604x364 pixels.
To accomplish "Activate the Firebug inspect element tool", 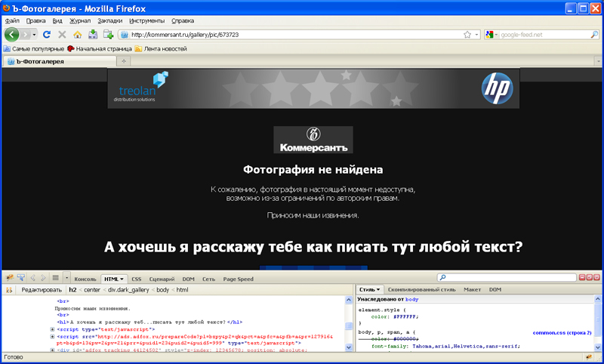I will (x=21, y=278).
